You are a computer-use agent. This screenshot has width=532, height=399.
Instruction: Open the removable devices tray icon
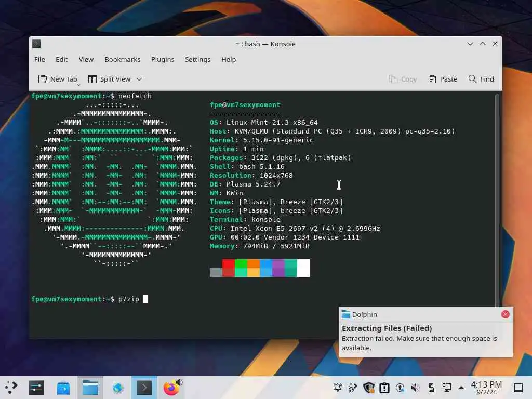click(431, 388)
